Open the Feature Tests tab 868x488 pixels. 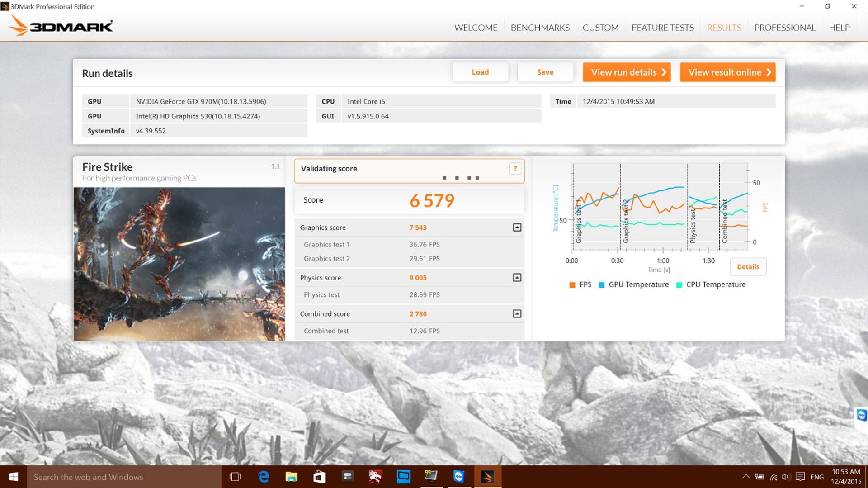point(662,28)
